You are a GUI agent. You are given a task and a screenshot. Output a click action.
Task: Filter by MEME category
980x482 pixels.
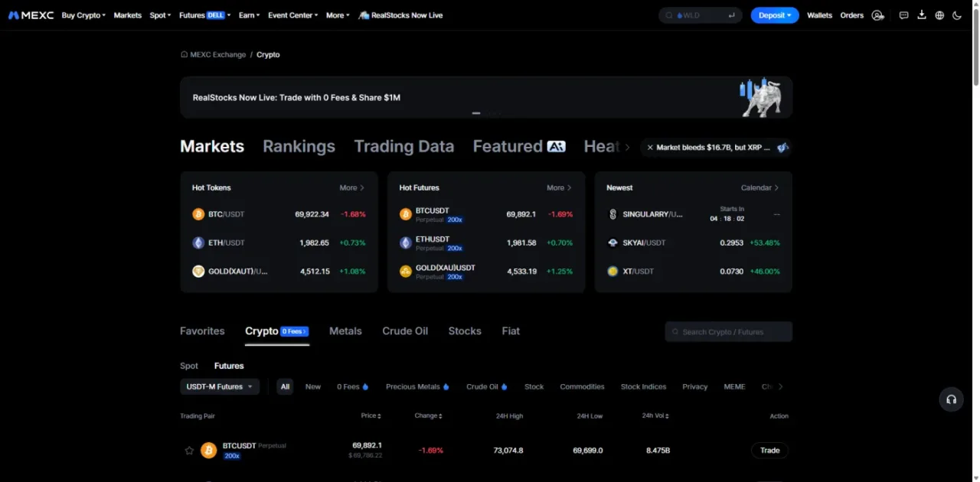tap(734, 387)
